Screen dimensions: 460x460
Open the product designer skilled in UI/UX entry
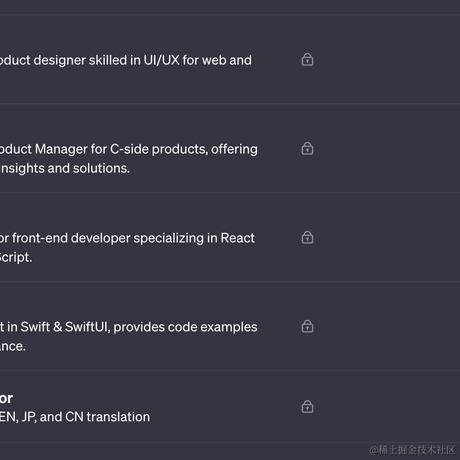pyautogui.click(x=230, y=59)
